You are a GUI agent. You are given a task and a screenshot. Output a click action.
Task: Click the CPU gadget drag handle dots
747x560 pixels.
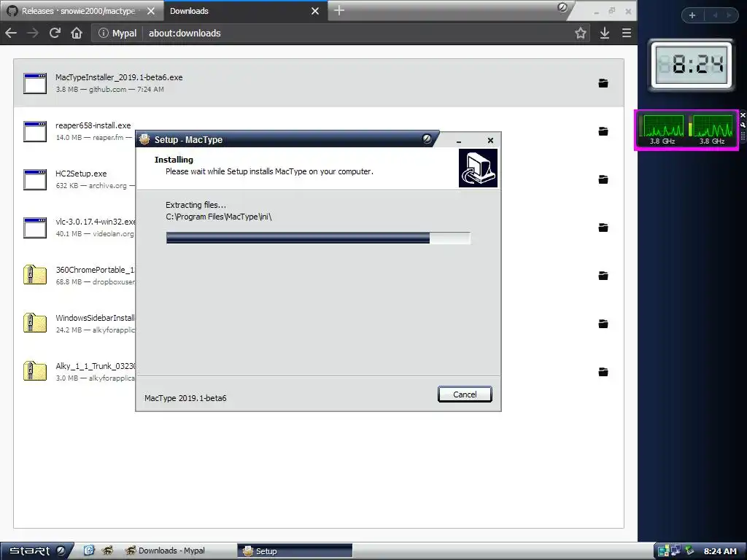click(743, 136)
